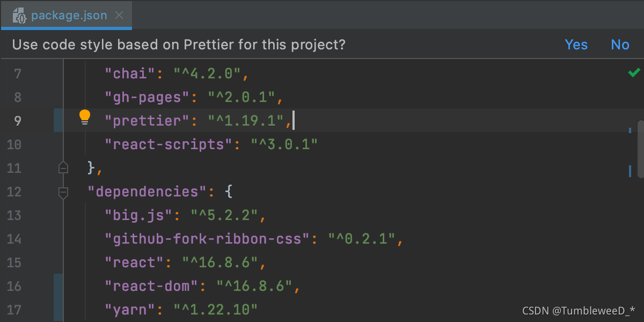644x322 pixels.
Task: Click the package.json file type icon
Action: coord(20,16)
